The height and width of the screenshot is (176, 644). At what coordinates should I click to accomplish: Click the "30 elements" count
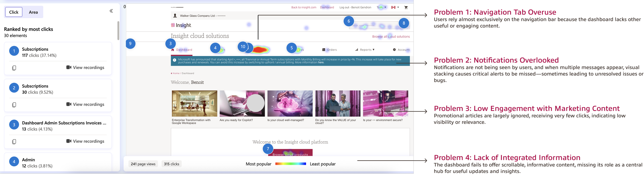[15, 36]
